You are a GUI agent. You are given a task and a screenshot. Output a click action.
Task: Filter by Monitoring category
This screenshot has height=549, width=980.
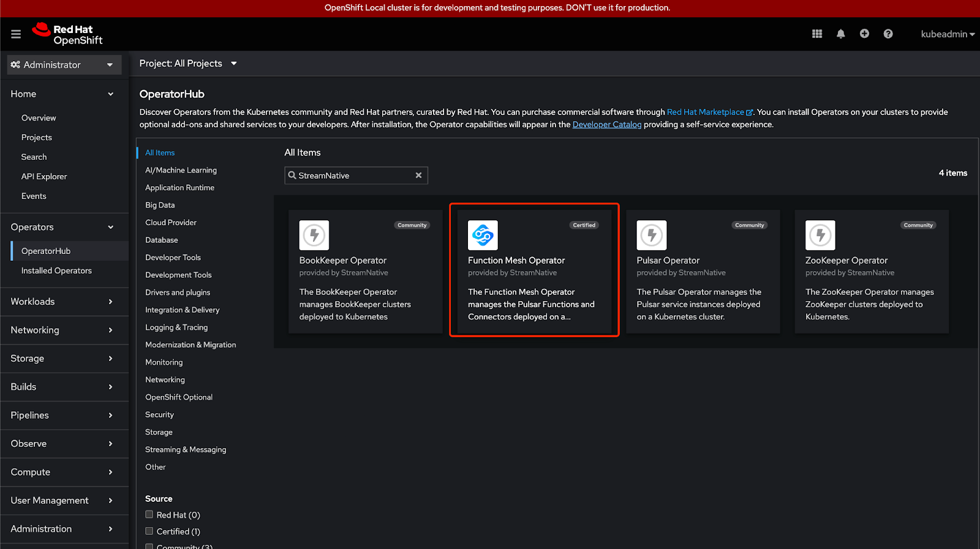[164, 362]
